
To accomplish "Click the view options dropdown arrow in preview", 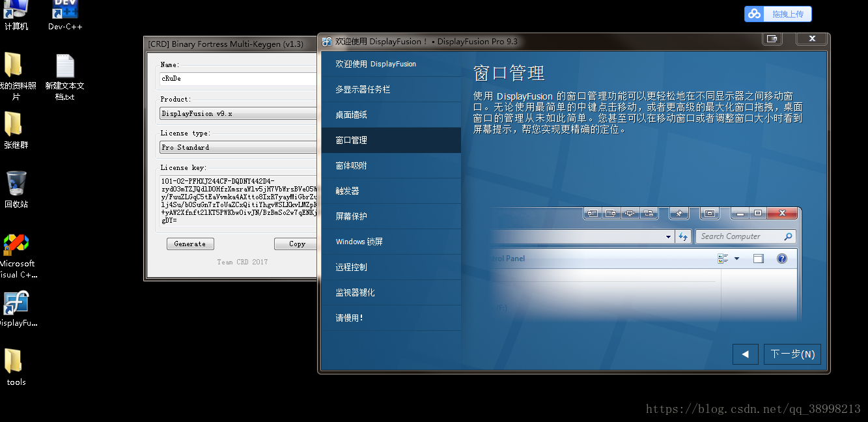I will 736,259.
